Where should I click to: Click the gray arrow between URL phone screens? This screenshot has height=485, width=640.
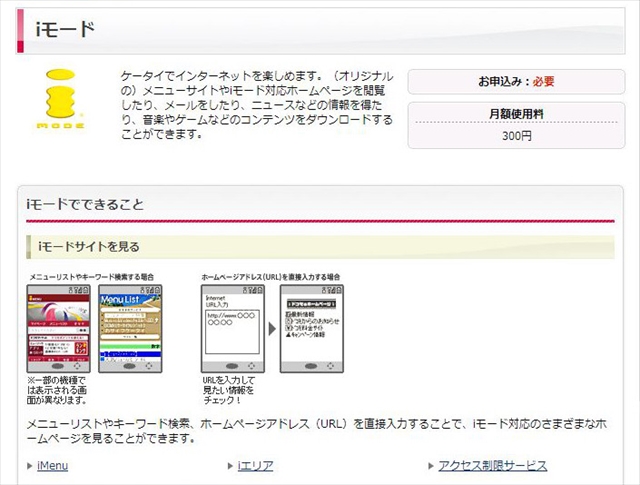click(x=272, y=329)
